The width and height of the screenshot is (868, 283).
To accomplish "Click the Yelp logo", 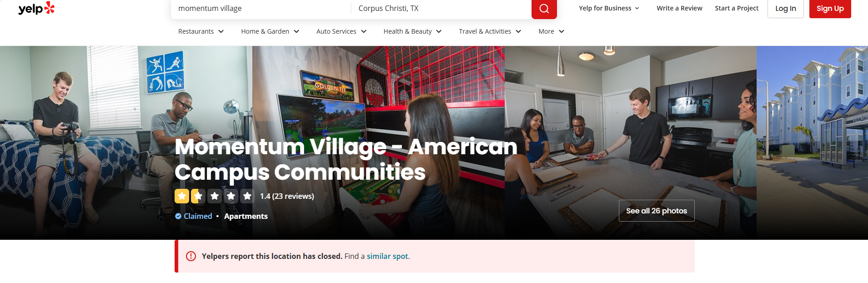I will click(36, 8).
